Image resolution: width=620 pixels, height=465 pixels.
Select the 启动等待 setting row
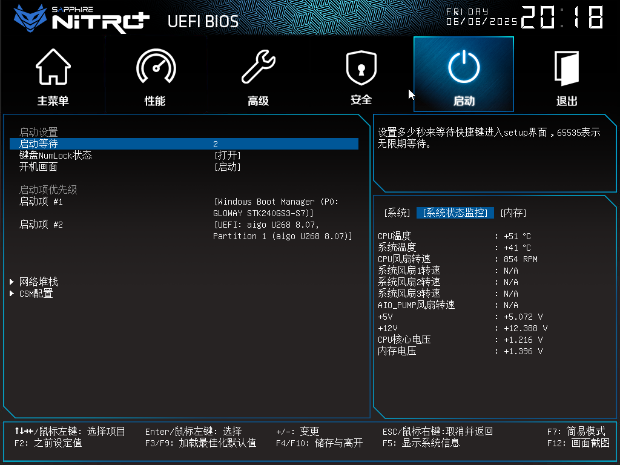click(184, 144)
